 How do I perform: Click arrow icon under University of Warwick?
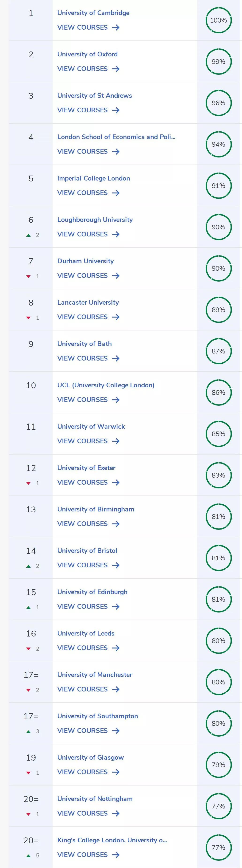point(116,441)
